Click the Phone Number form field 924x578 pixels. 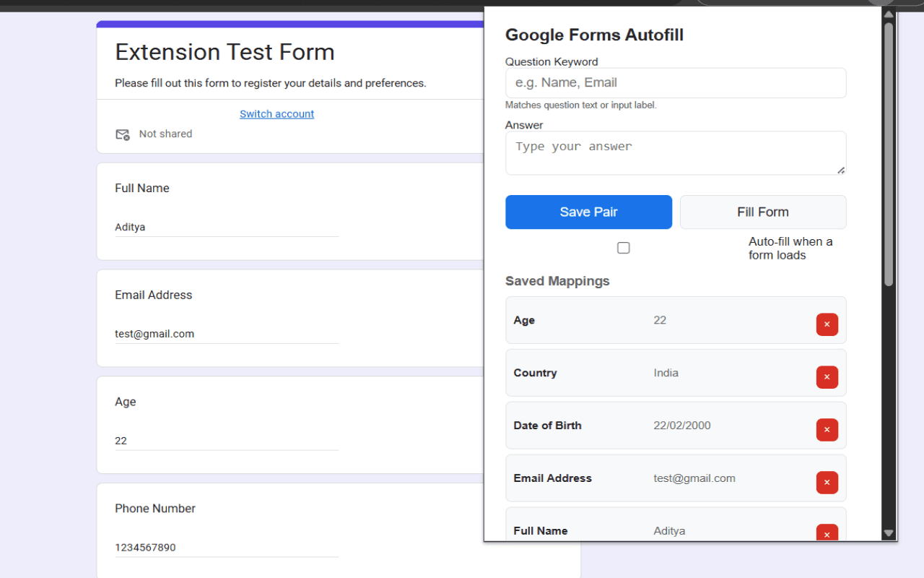coord(227,548)
